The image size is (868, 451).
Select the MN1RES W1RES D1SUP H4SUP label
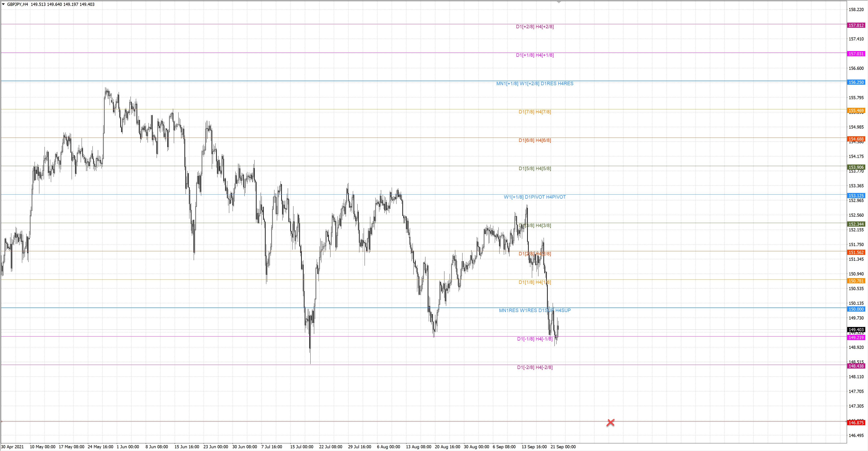(x=535, y=310)
